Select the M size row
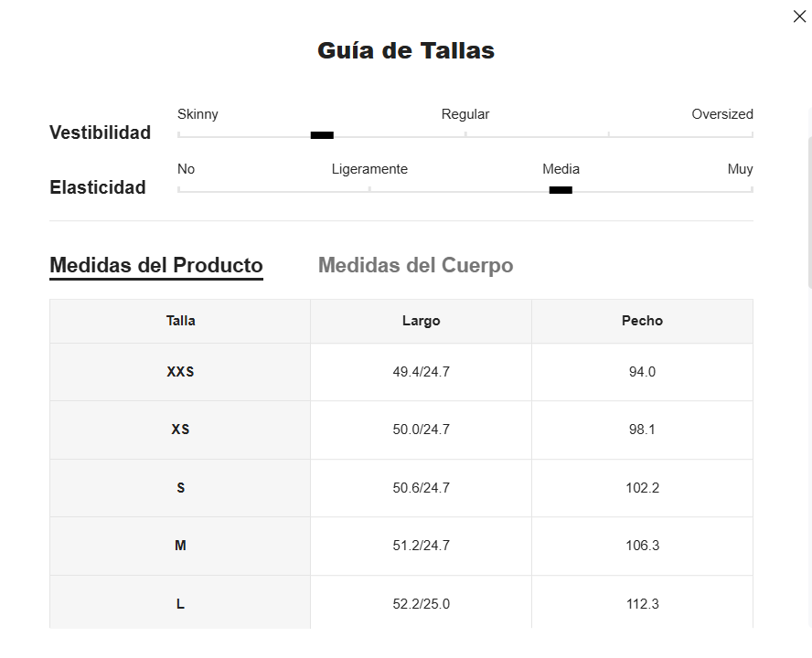Screen dimensions: 812x658 coord(180,546)
